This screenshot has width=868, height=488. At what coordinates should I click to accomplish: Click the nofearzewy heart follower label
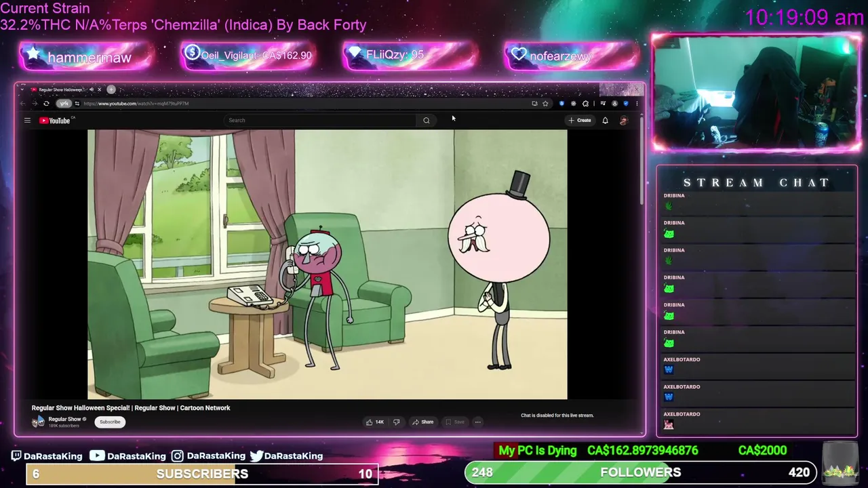(560, 56)
